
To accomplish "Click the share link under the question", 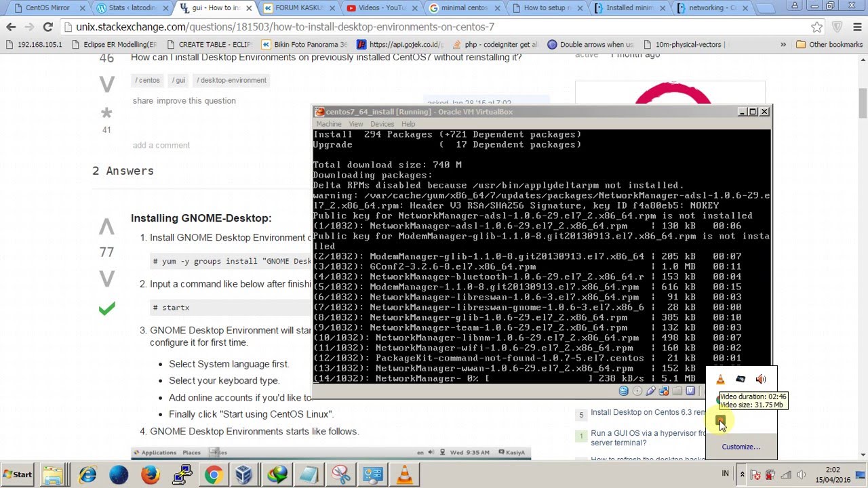I will pyautogui.click(x=143, y=100).
